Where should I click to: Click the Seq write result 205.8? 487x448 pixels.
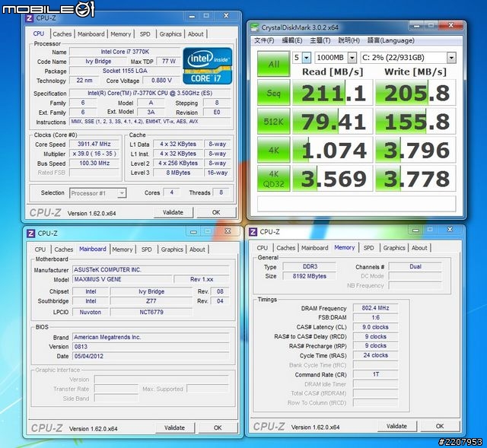click(x=415, y=93)
